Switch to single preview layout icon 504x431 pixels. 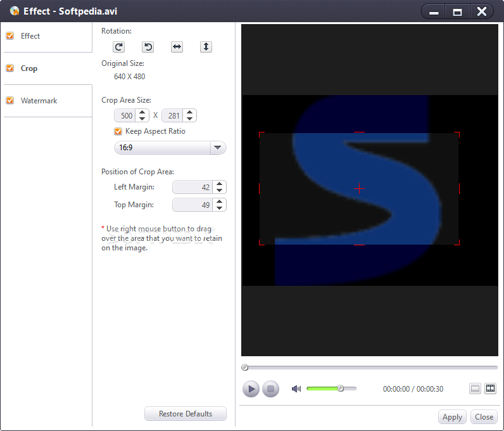(475, 389)
